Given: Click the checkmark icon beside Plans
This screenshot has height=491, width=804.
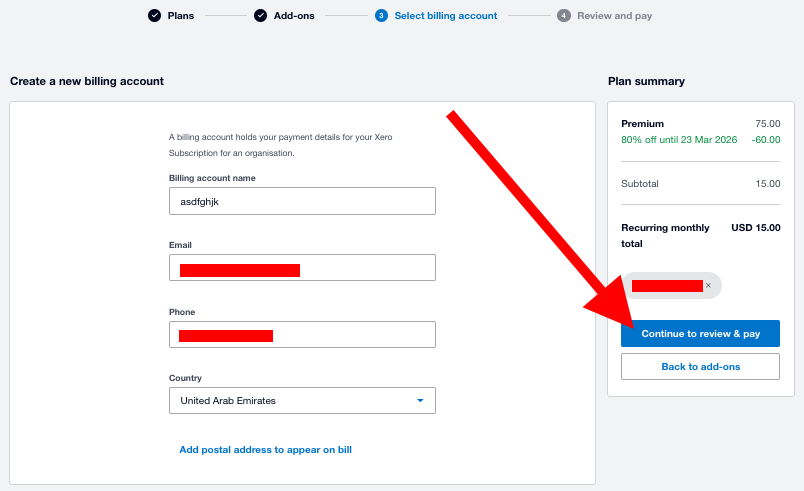Looking at the screenshot, I should click(154, 16).
